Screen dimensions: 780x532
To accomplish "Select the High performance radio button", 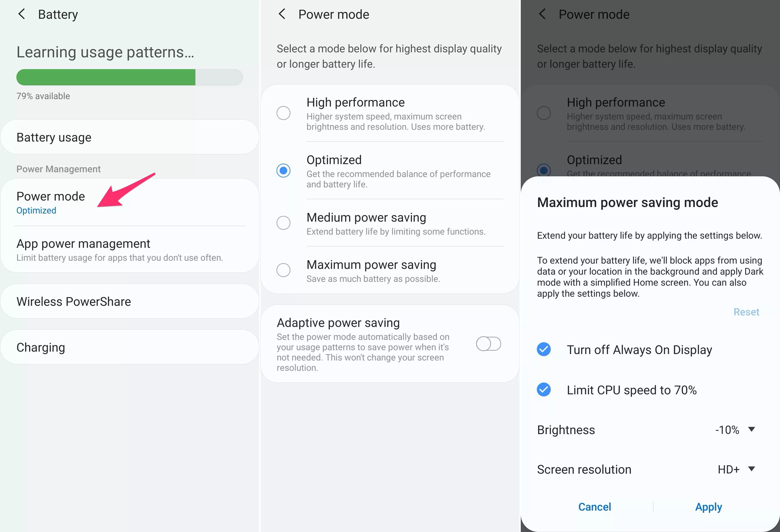I will (x=283, y=113).
